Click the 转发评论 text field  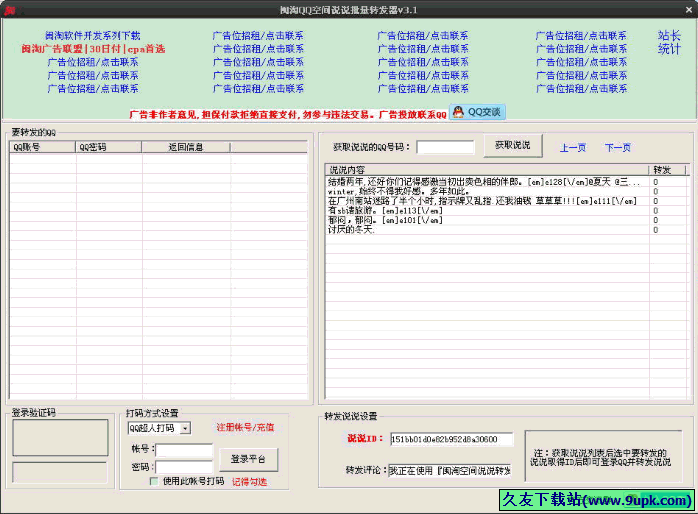point(450,470)
